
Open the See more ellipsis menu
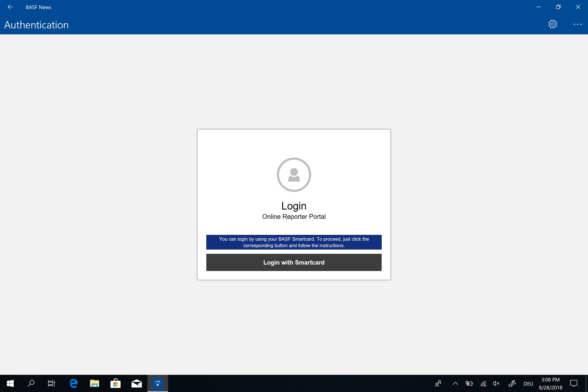[577, 24]
